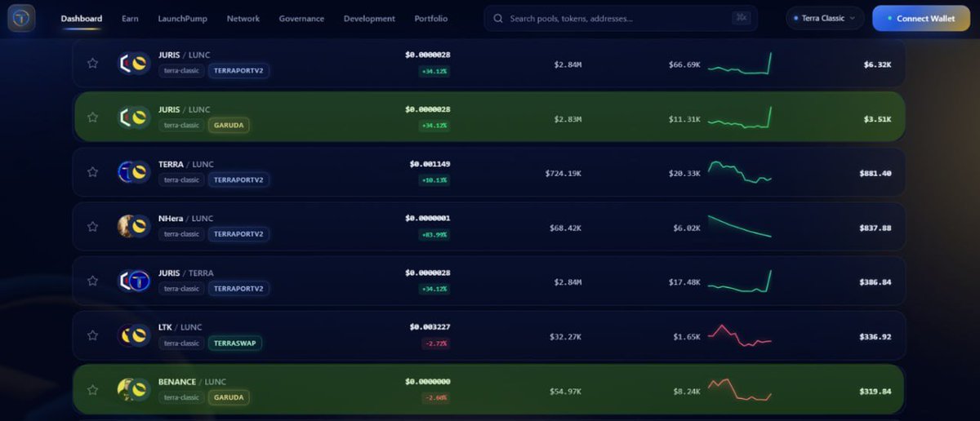This screenshot has width=980, height=421.
Task: Toggle the LTK / LUNC favorite star
Action: pos(92,335)
